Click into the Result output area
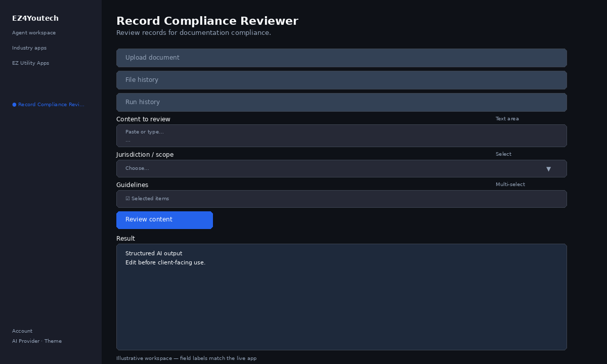607x364 pixels. pos(341,297)
